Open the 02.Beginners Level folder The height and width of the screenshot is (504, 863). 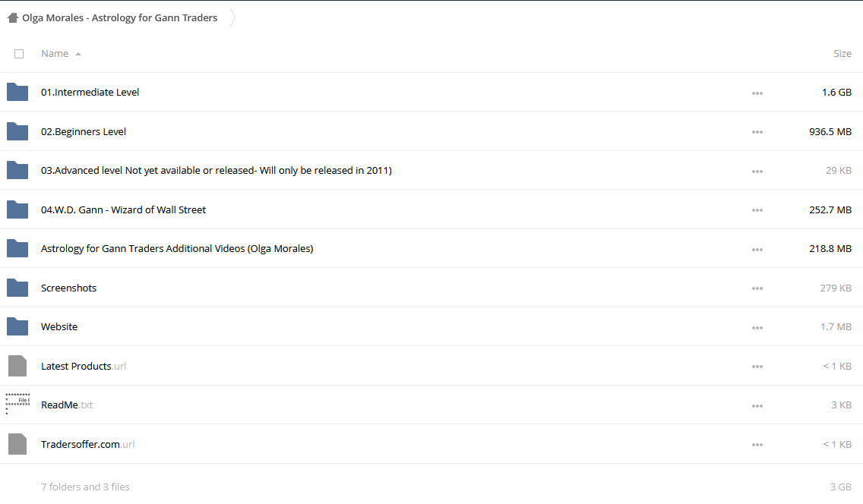[x=83, y=131]
